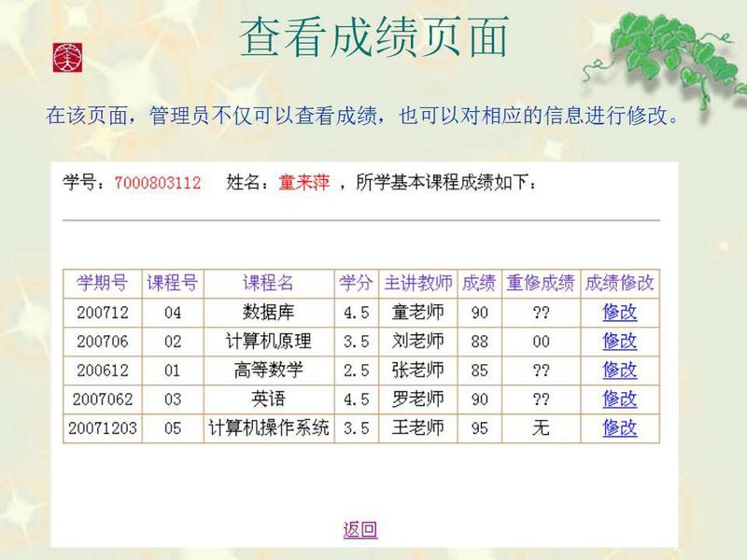The width and height of the screenshot is (747, 560).
Task: Click term cell 200706
Action: (103, 342)
